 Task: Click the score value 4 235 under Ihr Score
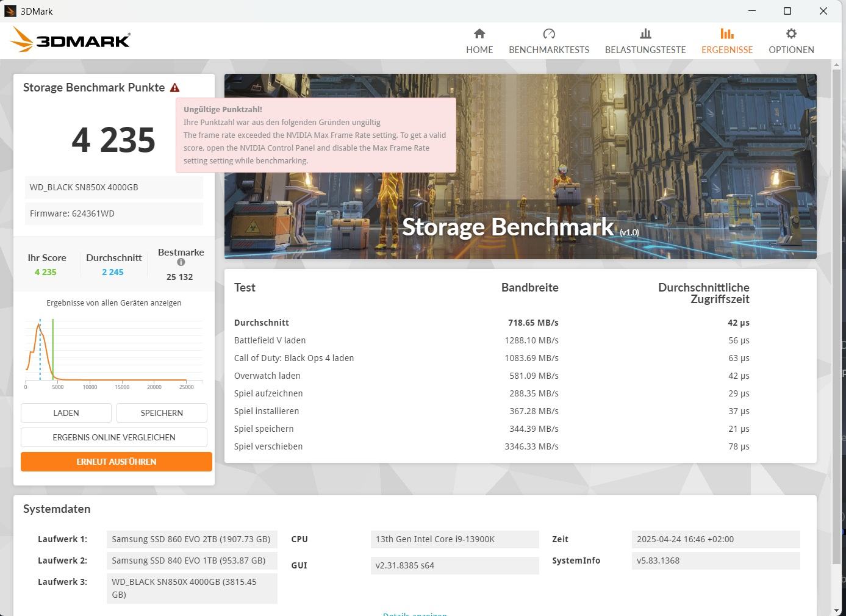(46, 272)
